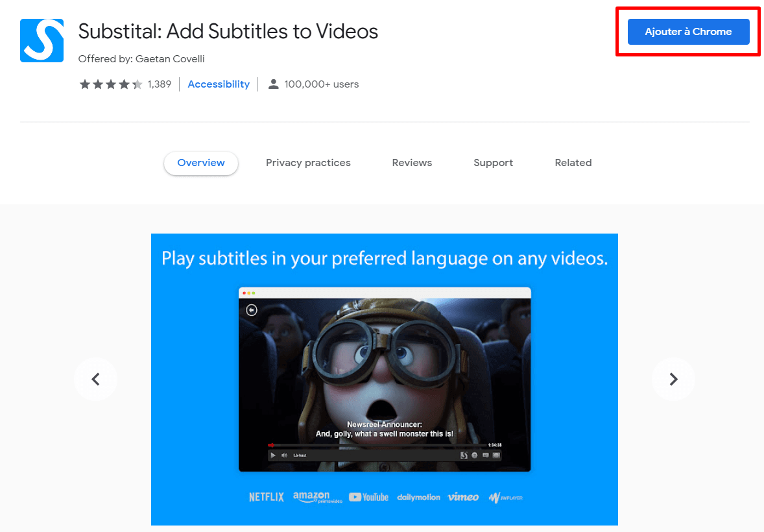
Task: Click the help question mark in player
Action: [474, 455]
